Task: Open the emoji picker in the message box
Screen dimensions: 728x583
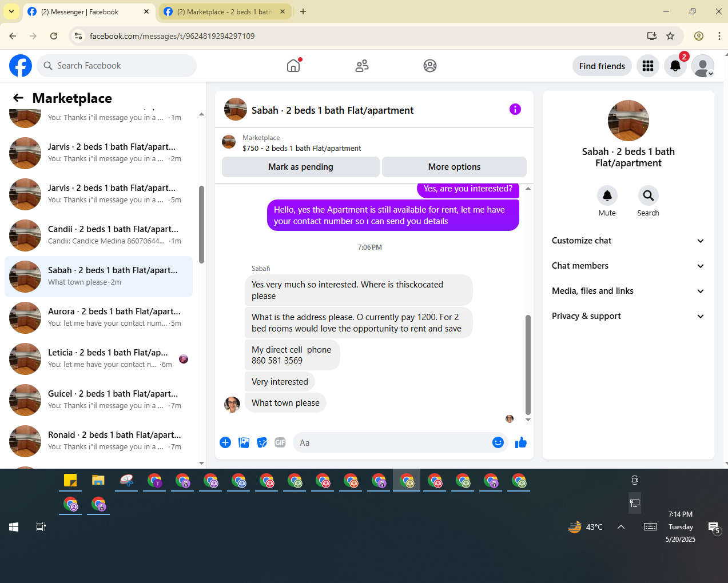Action: (x=498, y=442)
